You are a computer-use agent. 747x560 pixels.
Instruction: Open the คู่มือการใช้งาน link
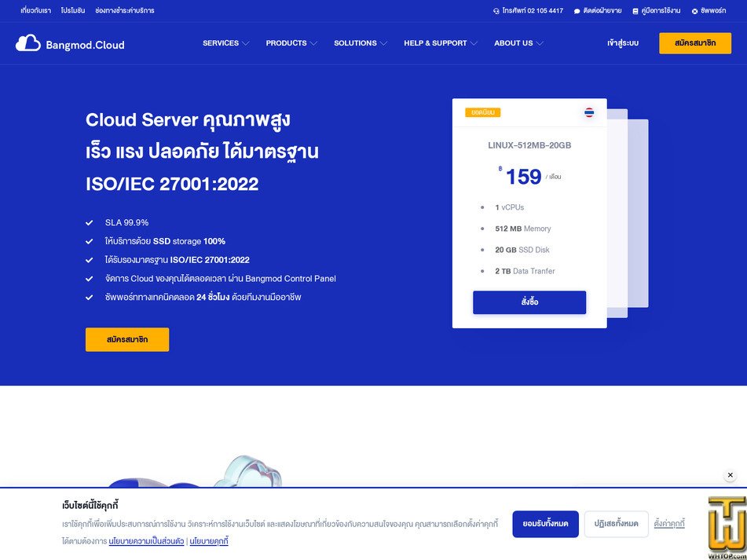tap(657, 11)
